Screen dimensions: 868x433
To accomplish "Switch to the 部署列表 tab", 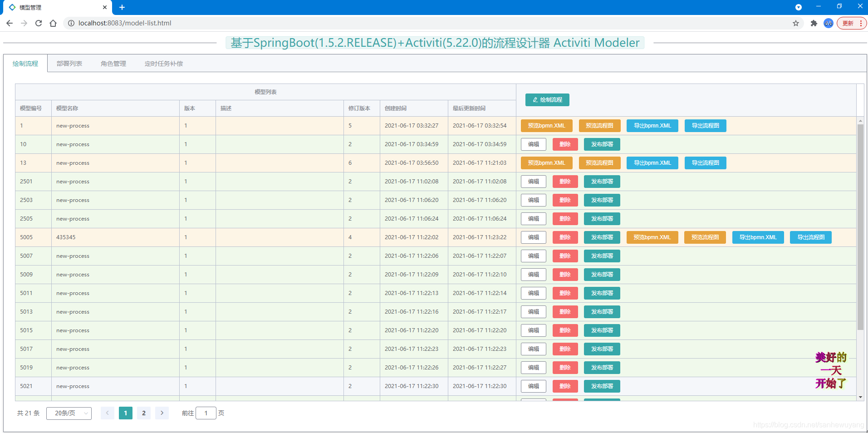I will 69,64.
